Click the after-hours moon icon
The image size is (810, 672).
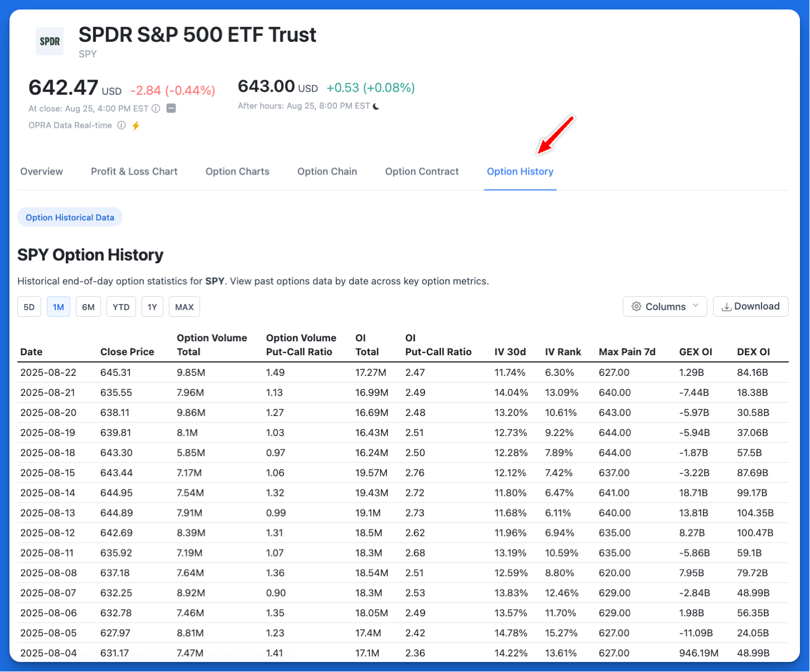376,106
